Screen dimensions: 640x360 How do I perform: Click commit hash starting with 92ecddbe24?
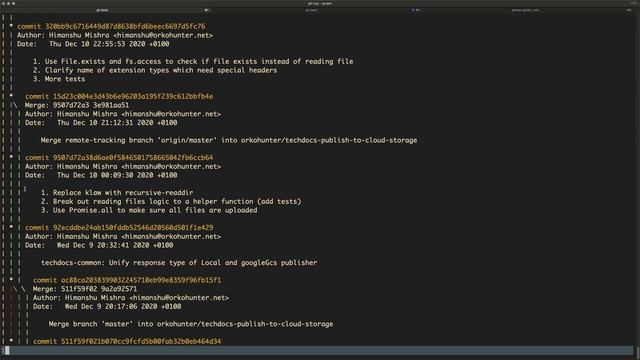(x=133, y=227)
